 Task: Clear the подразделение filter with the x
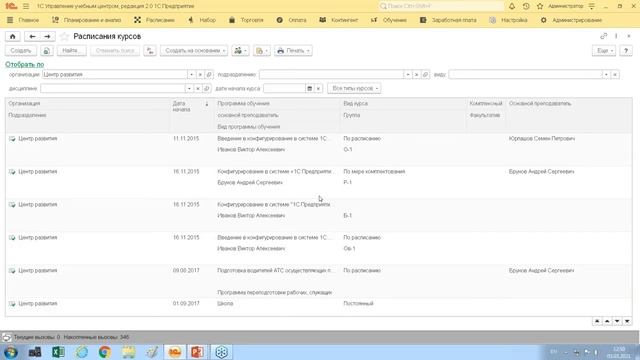click(x=416, y=75)
